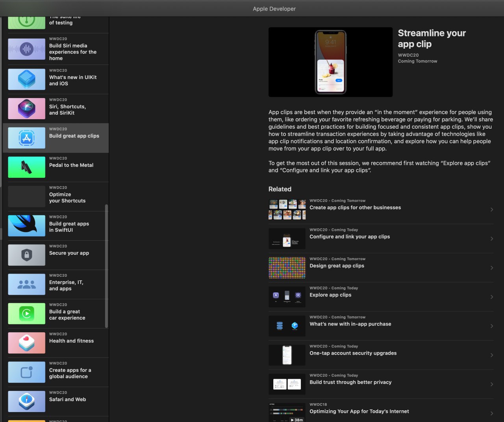Image resolution: width=504 pixels, height=422 pixels.
Task: Click the Apple Developer window title
Action: tap(274, 9)
